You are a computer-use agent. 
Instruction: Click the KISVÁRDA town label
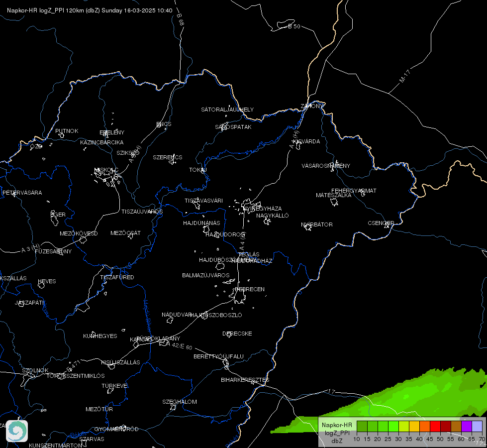(307, 141)
